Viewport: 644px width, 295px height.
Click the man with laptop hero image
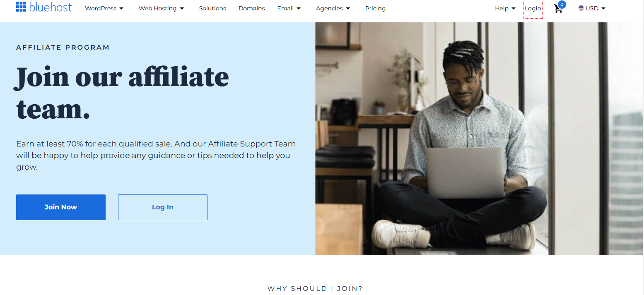(480, 139)
